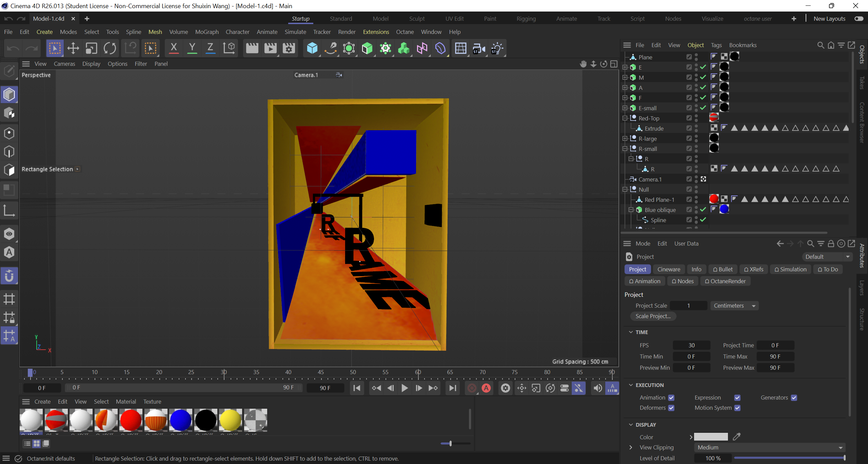Enable Snap in left sidebar
The width and height of the screenshot is (868, 464).
tap(9, 275)
